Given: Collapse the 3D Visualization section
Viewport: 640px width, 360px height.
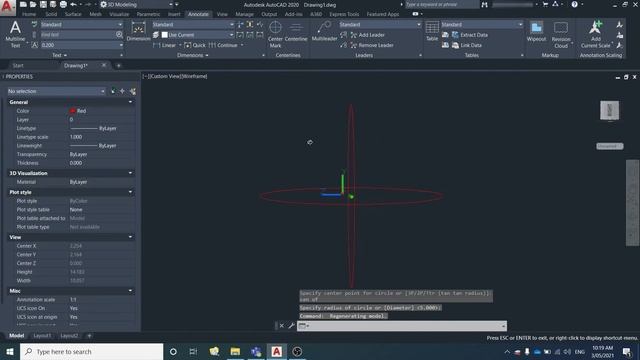Looking at the screenshot, I should (130, 173).
